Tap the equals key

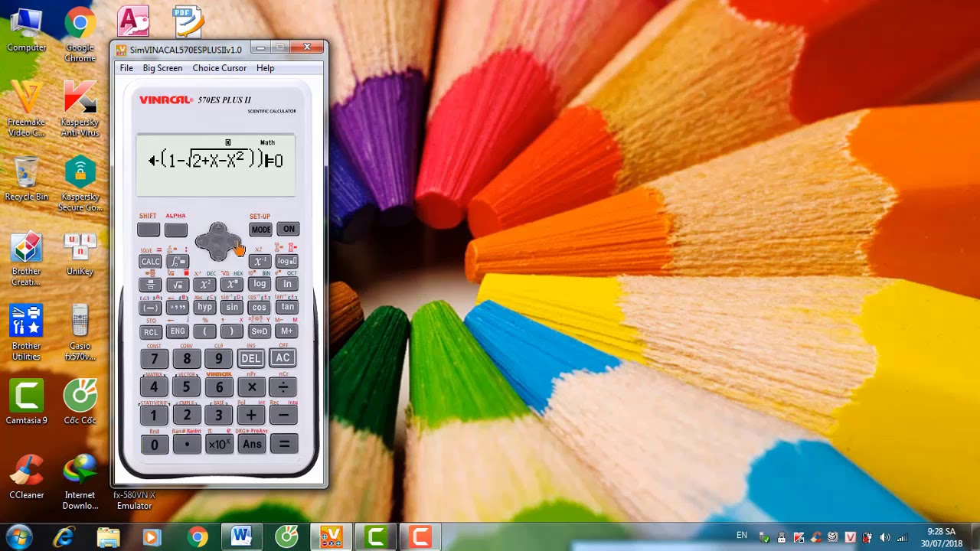(284, 444)
